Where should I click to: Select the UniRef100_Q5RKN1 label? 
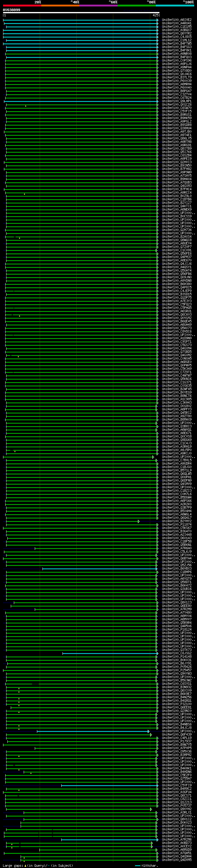177,544
